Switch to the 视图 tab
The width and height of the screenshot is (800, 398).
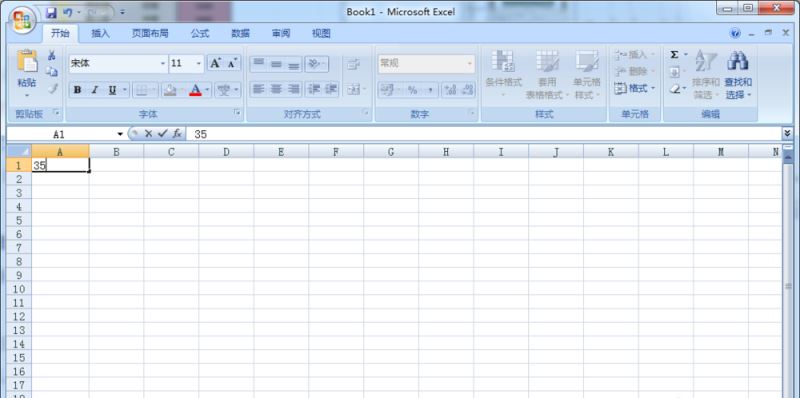pos(321,34)
